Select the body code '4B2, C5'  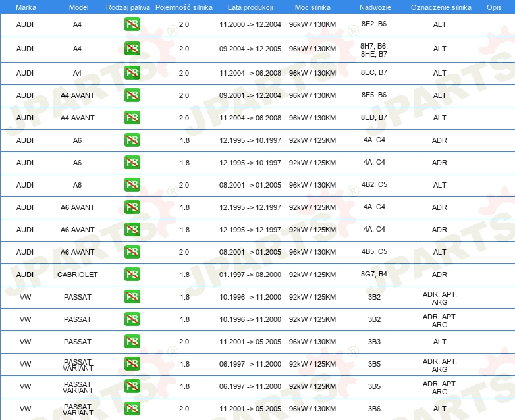374,184
